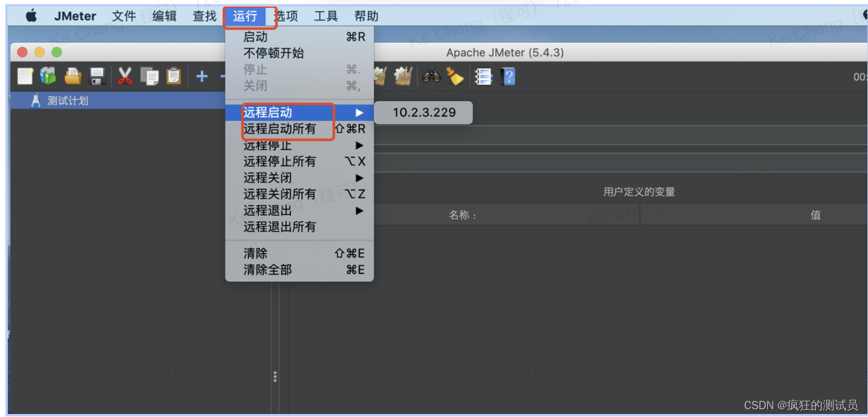Click the Open file folder icon

73,76
